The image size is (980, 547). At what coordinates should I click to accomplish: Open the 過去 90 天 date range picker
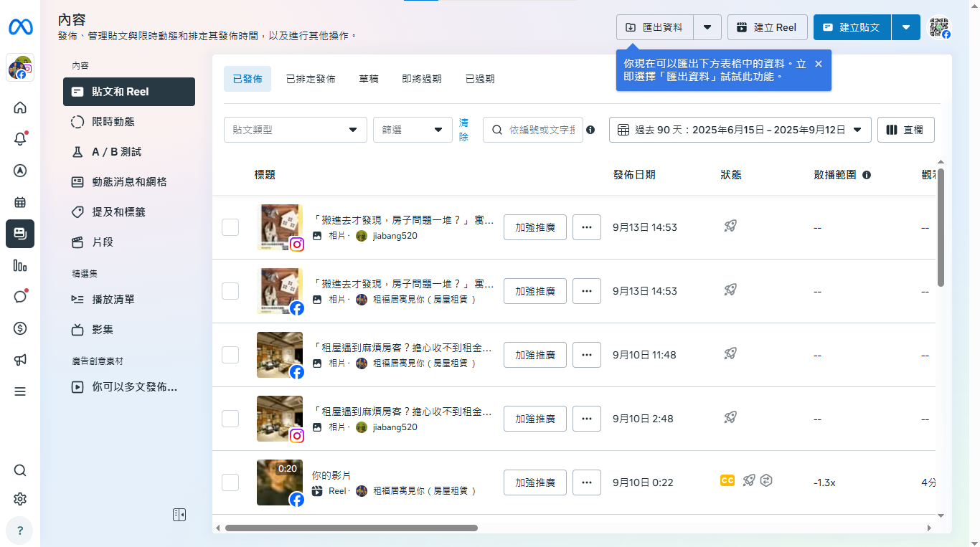coord(740,130)
